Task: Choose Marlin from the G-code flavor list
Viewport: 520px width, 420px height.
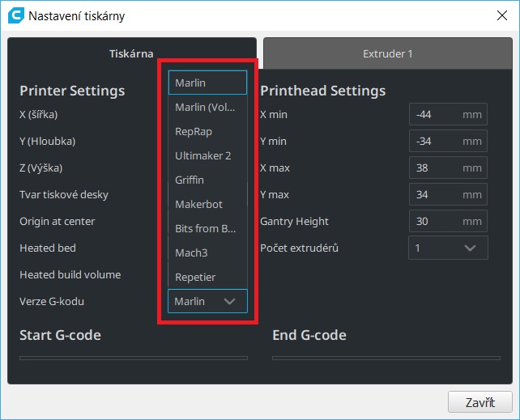Action: coord(207,83)
